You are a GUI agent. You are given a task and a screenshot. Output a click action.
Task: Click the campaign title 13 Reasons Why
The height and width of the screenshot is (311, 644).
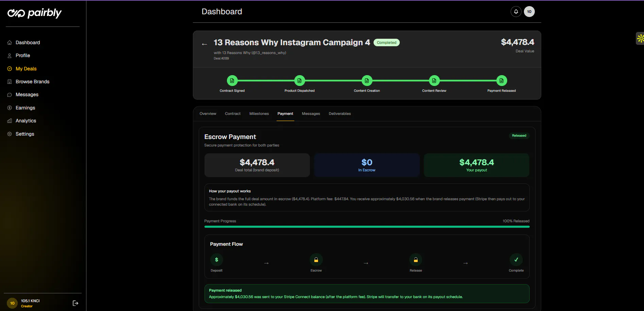(x=292, y=42)
